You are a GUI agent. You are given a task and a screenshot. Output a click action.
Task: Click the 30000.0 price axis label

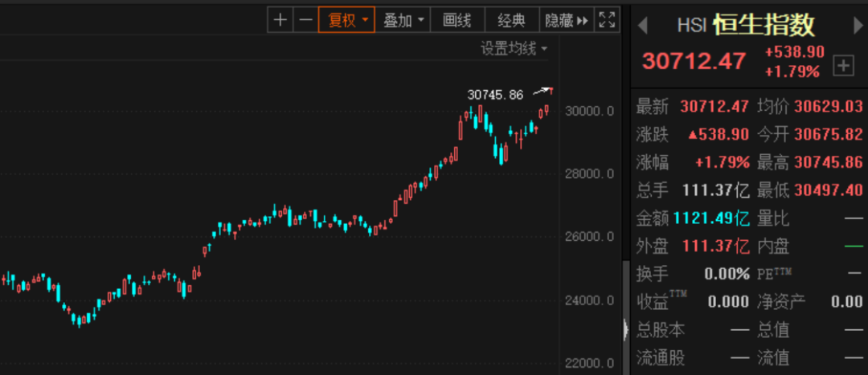[590, 111]
